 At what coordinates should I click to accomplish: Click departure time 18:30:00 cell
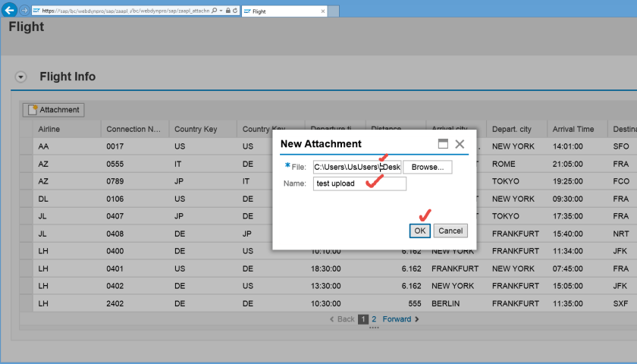[334, 268]
